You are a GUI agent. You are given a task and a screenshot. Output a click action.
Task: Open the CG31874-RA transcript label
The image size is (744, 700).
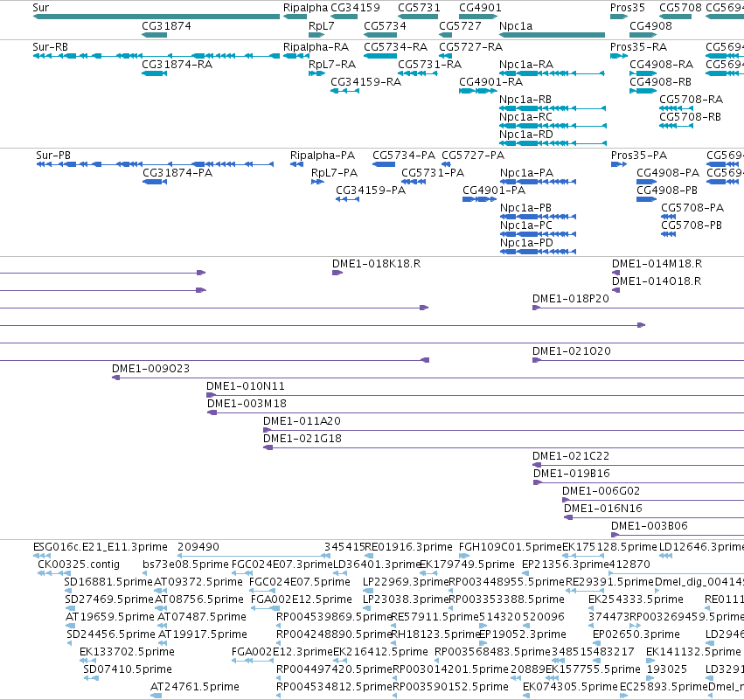pyautogui.click(x=177, y=64)
